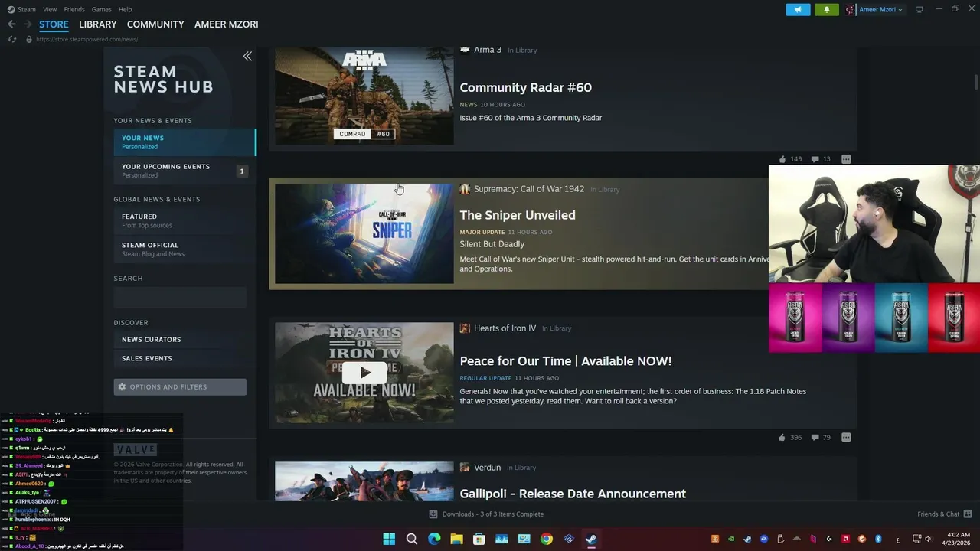Open more options for Peace for Our Time
The height and width of the screenshot is (551, 980).
(x=846, y=438)
